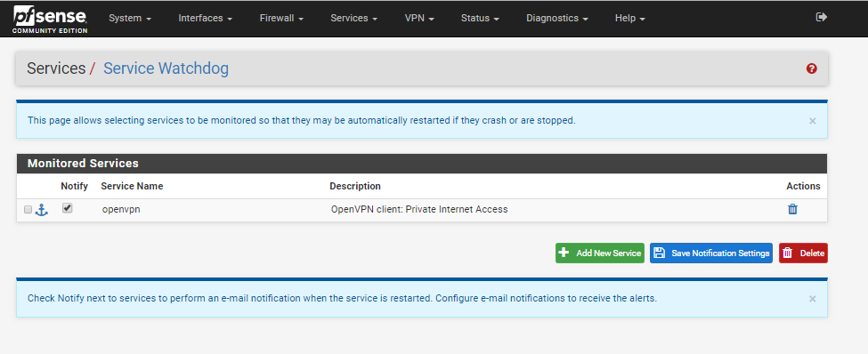Uncheck the Notify checkbox for openvpn
The width and height of the screenshot is (868, 354).
67,208
